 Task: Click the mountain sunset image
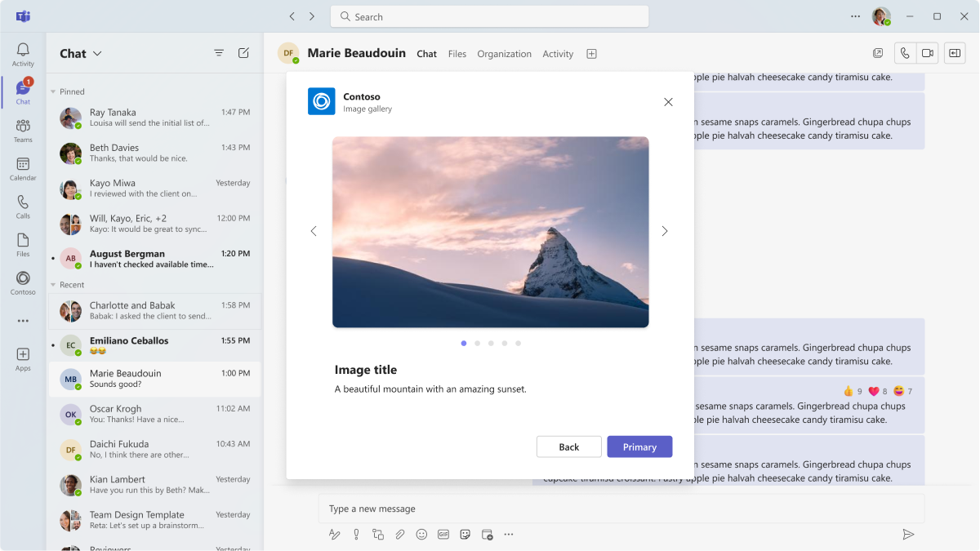(x=490, y=232)
